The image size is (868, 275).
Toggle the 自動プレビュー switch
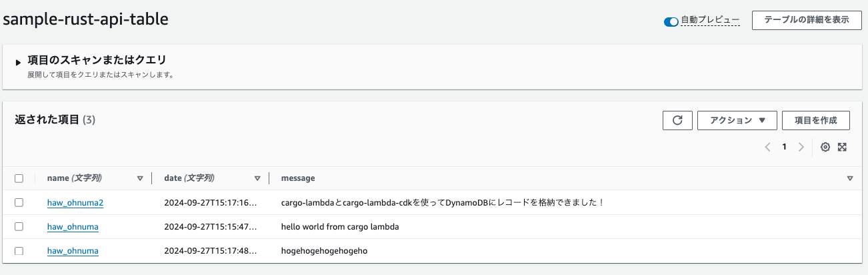pyautogui.click(x=671, y=21)
